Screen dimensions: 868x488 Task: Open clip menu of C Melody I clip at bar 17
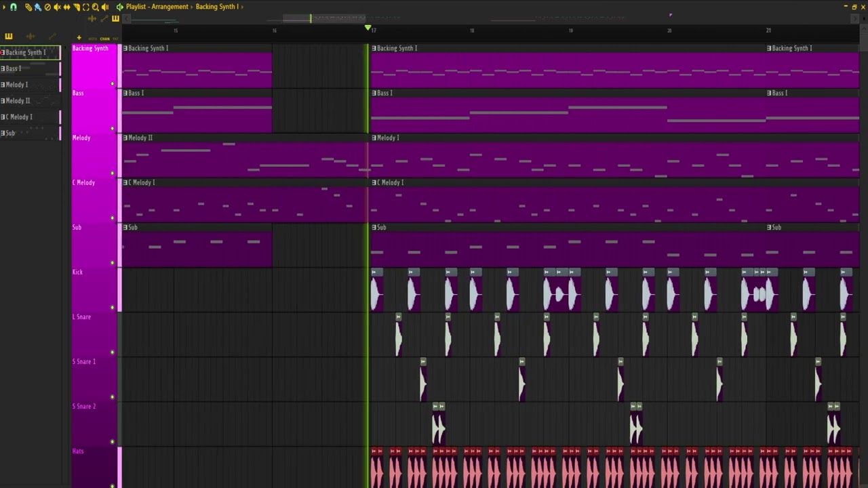(x=374, y=182)
